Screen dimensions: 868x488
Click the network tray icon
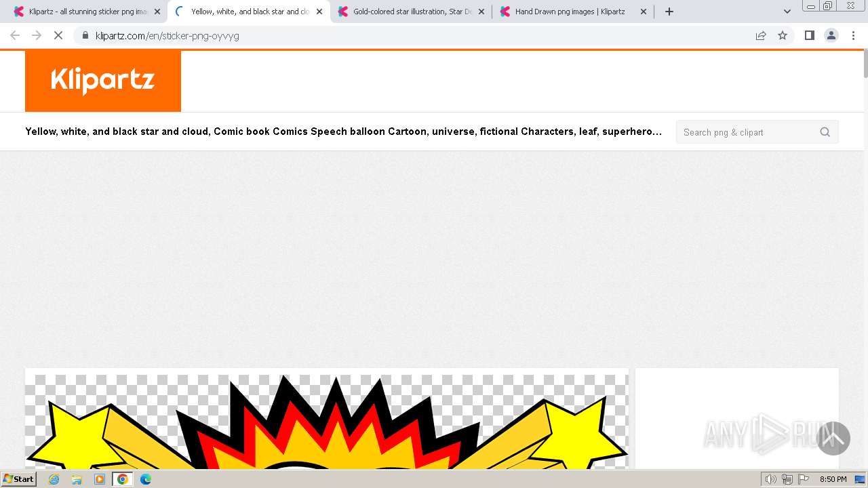point(787,479)
